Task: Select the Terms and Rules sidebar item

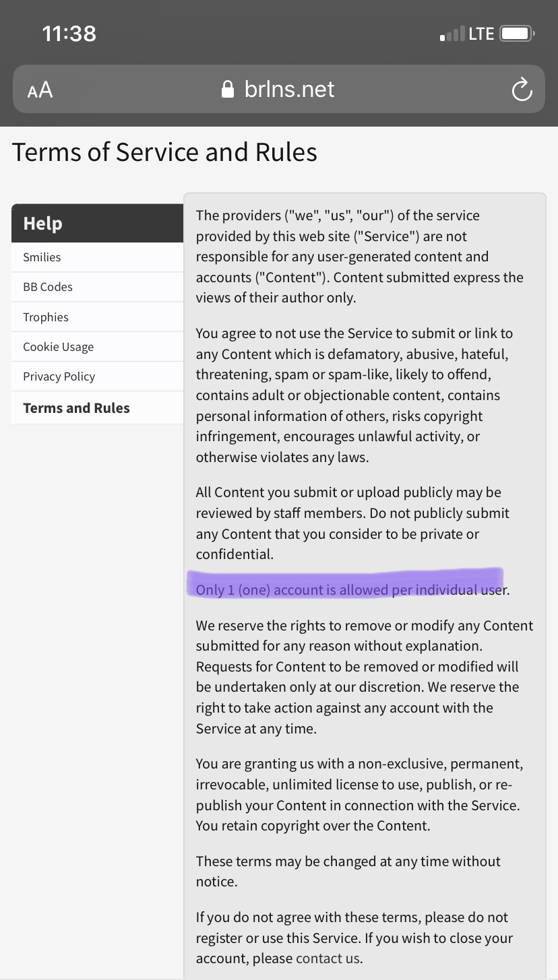Action: (97, 407)
